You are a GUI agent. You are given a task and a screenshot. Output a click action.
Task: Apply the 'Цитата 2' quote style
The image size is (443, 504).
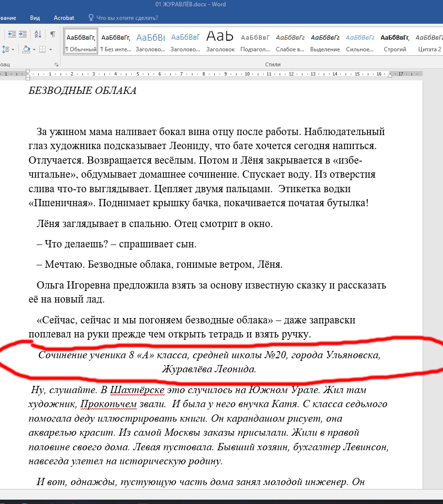pos(429,42)
